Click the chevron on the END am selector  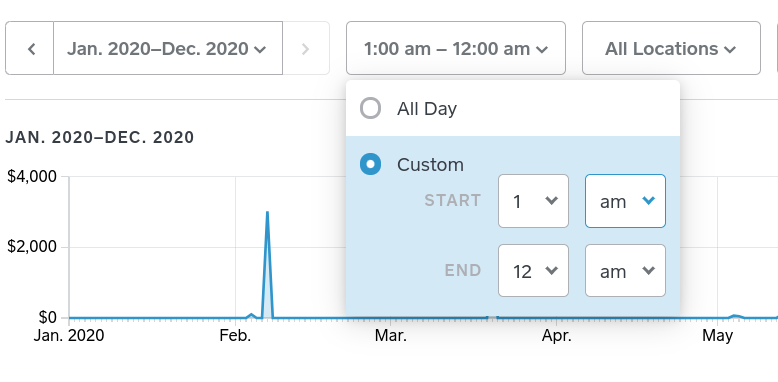point(648,270)
